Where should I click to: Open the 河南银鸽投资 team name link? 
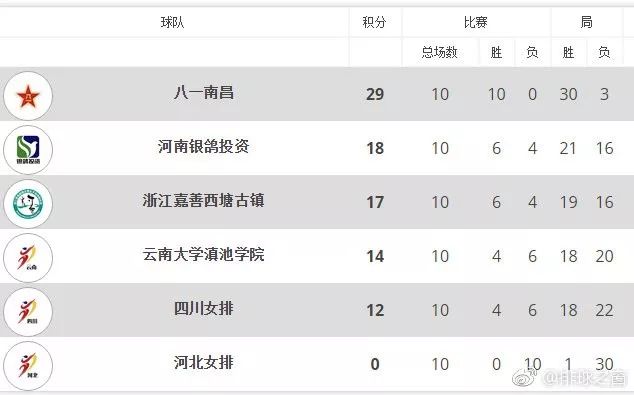(x=204, y=146)
